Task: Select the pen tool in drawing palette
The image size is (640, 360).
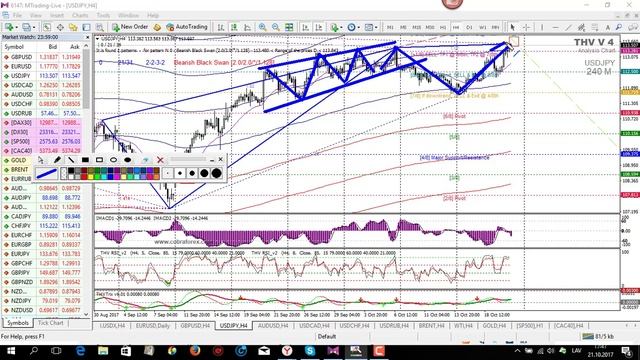Action: pos(57,160)
